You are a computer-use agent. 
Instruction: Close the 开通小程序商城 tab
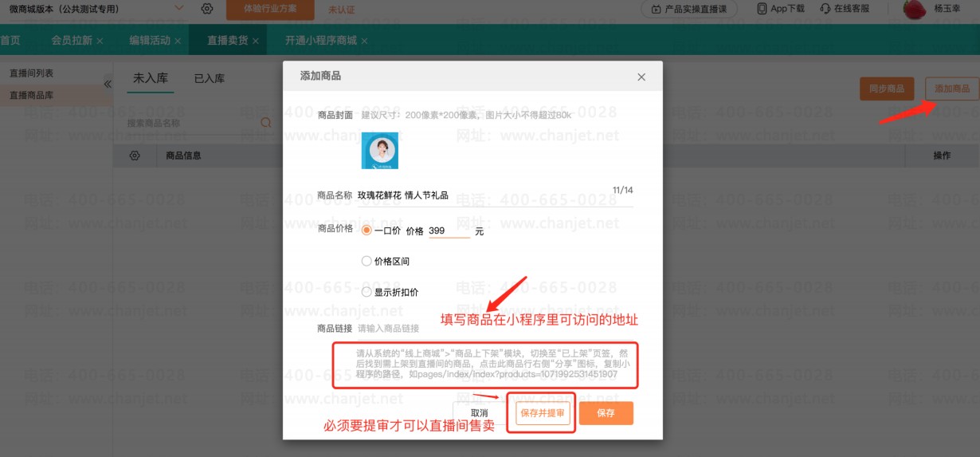(364, 41)
